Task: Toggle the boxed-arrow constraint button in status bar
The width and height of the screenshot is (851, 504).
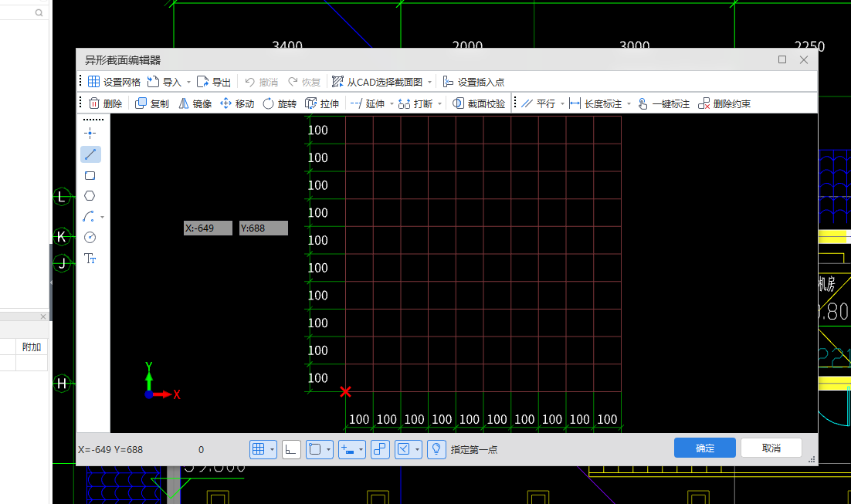Action: point(403,449)
